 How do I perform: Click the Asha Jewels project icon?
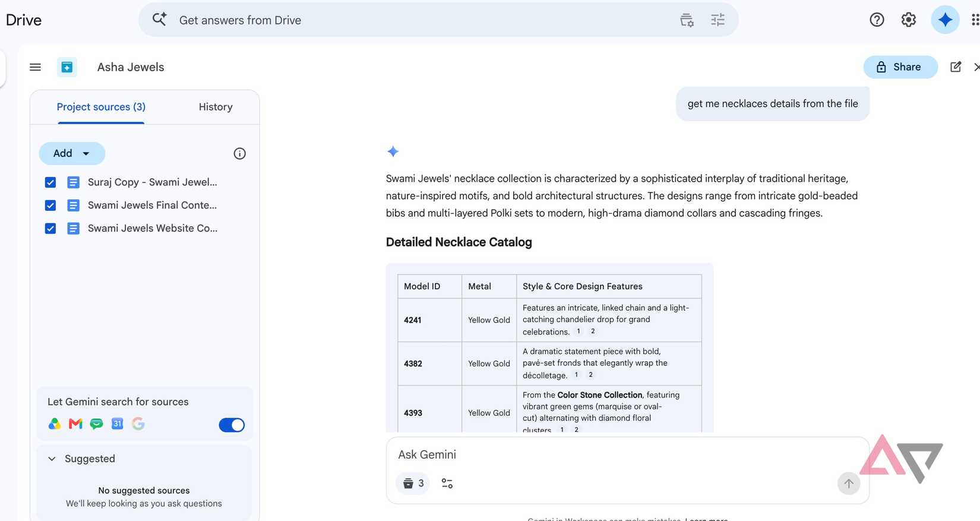(67, 67)
